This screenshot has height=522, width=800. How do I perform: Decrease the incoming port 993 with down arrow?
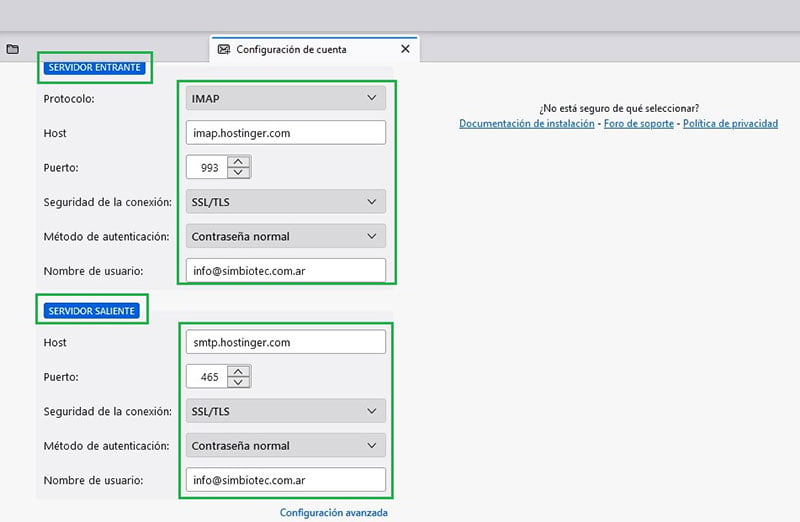point(238,173)
